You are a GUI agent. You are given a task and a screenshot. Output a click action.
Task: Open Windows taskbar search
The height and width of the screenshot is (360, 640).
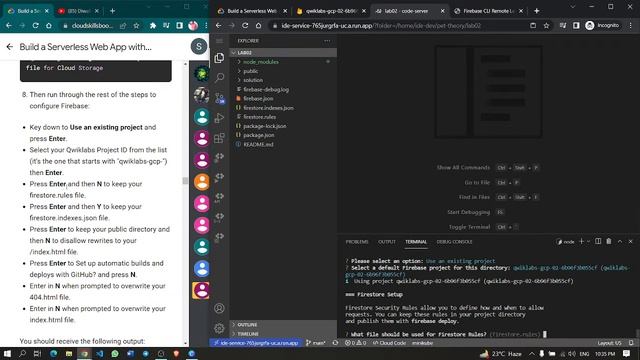tap(22, 353)
